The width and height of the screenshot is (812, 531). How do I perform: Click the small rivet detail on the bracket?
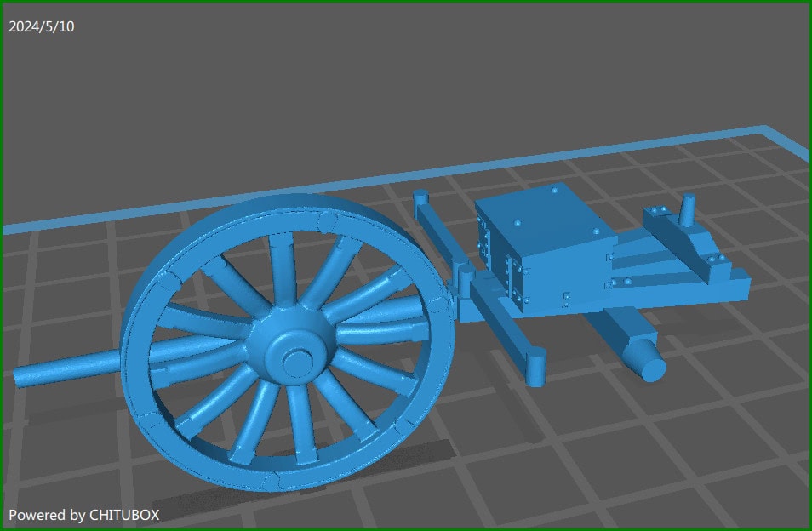pos(713,258)
